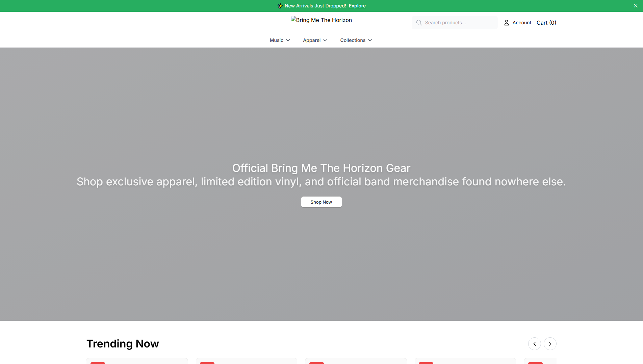
Task: Show next Trending Now products
Action: click(550, 344)
